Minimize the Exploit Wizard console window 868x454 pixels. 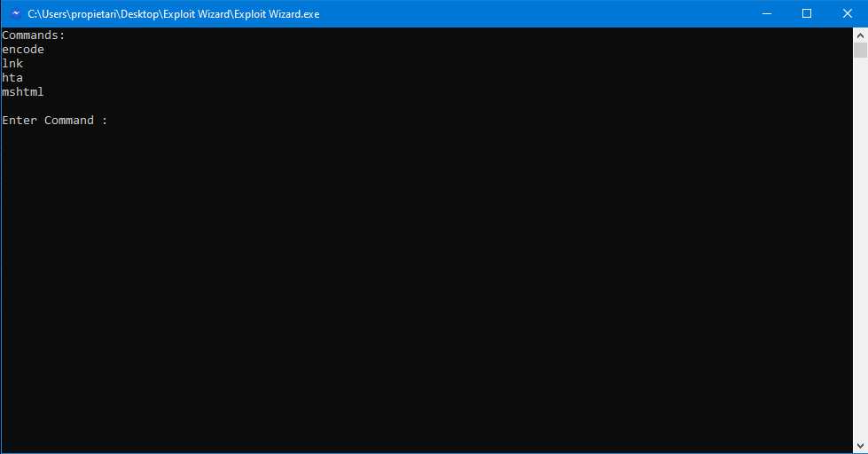[x=767, y=14]
